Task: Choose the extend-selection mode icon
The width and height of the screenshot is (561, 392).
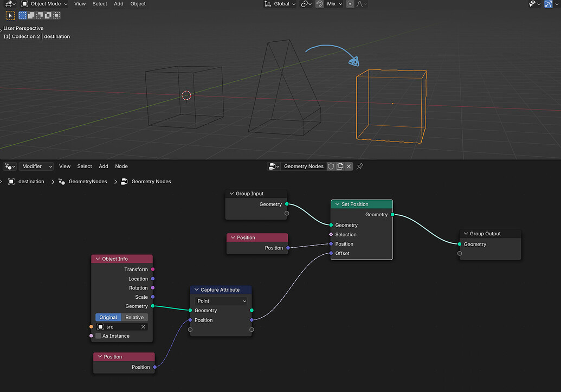Action: pyautogui.click(x=31, y=15)
